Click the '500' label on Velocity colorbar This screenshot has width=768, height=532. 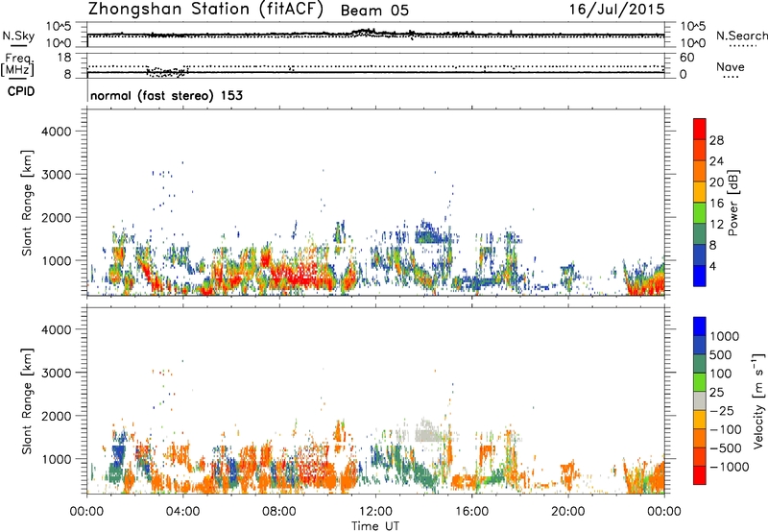point(721,355)
